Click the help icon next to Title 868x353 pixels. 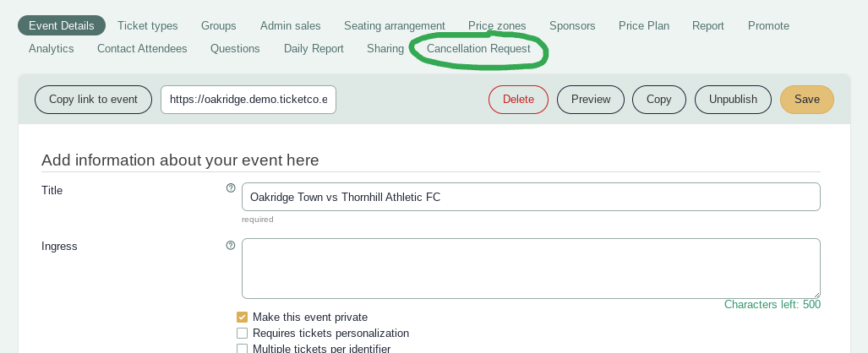(231, 188)
